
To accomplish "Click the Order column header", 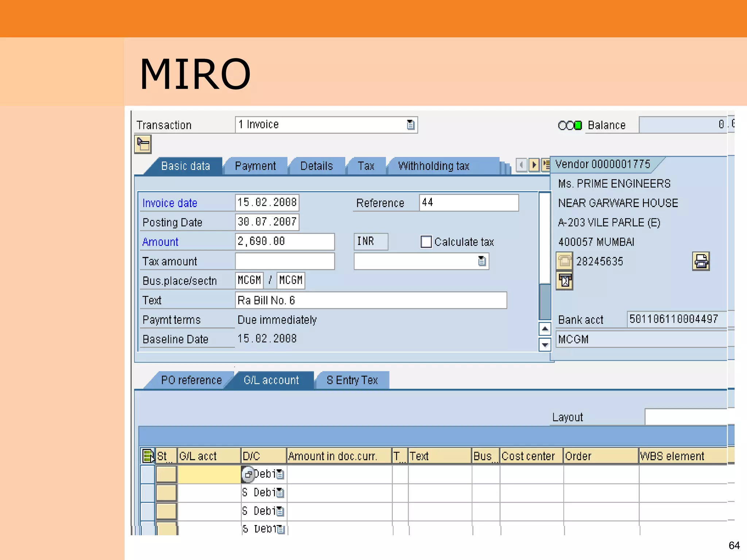I will click(601, 456).
